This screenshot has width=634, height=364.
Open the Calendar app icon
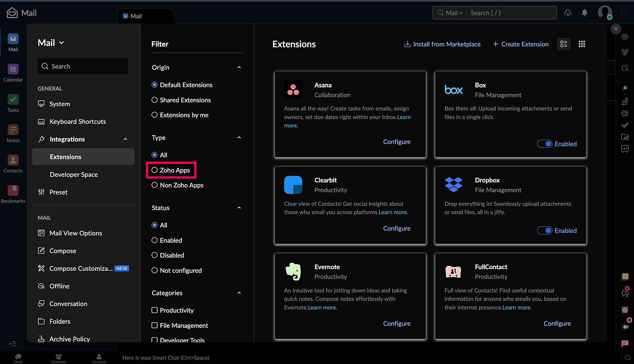[x=13, y=73]
